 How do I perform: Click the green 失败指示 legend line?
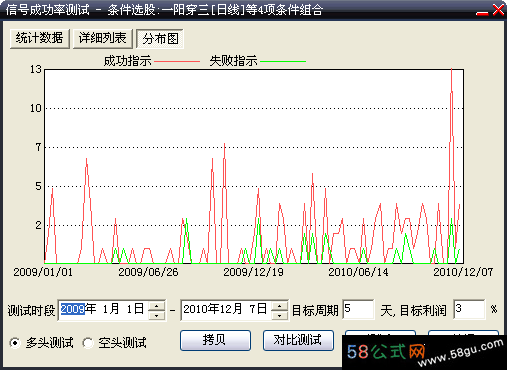(x=283, y=61)
